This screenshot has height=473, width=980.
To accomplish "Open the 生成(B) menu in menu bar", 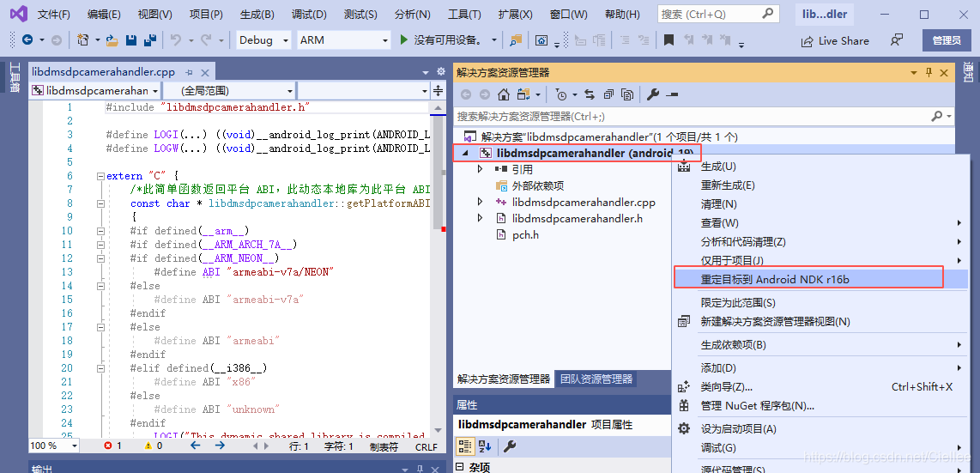I will 257,15.
